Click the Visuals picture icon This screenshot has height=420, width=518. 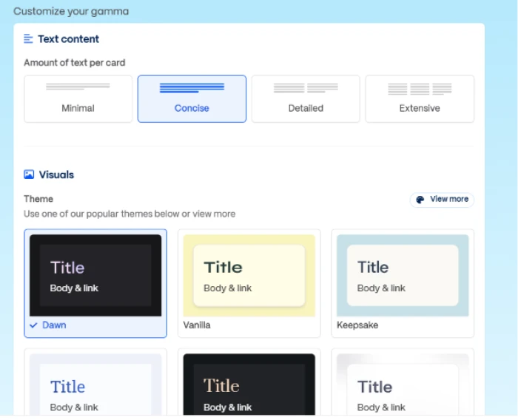click(x=29, y=175)
